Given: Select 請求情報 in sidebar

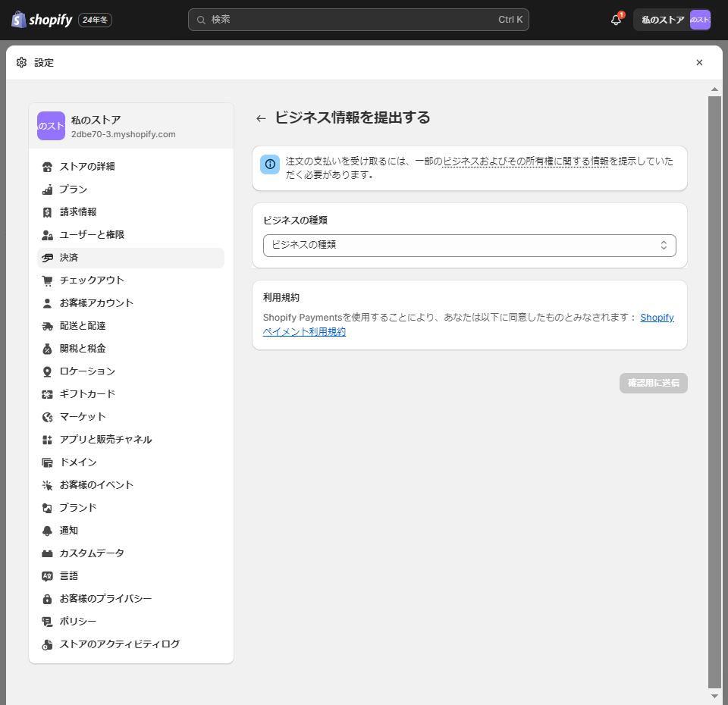Looking at the screenshot, I should click(x=130, y=212).
